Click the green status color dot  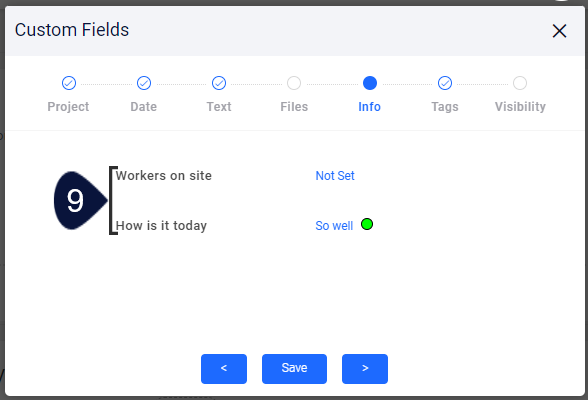coord(367,224)
